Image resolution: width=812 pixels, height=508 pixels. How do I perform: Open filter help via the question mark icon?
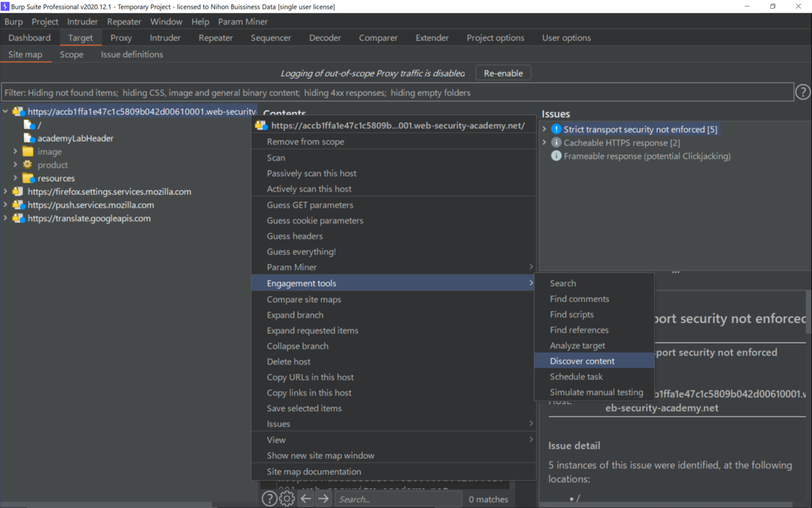tap(803, 91)
